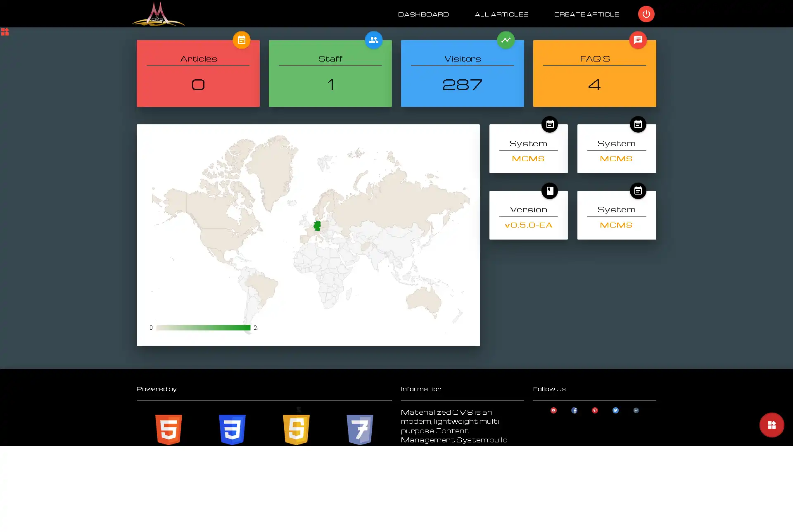Click the Create Article button

coord(586,14)
